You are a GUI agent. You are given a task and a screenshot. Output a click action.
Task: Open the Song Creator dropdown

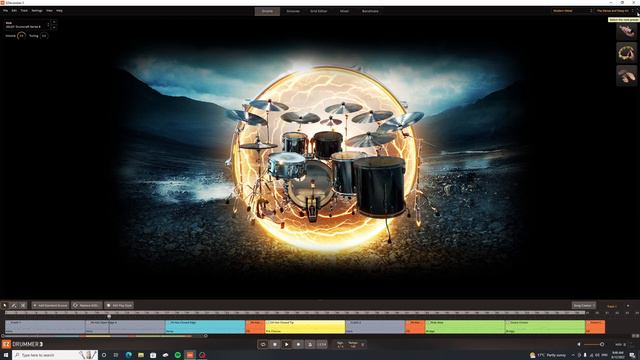tap(584, 305)
